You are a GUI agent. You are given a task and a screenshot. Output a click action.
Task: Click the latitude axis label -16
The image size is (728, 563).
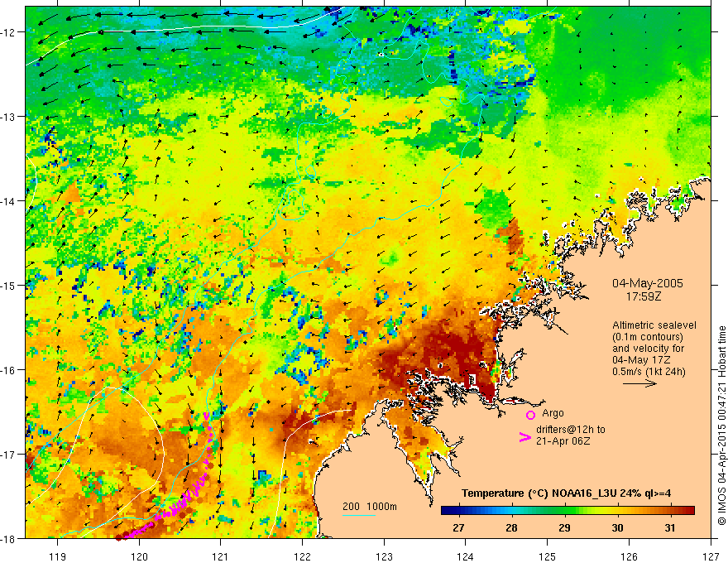[7, 370]
